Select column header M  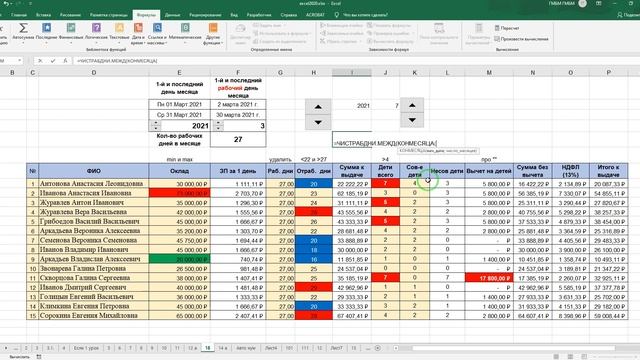(489, 73)
